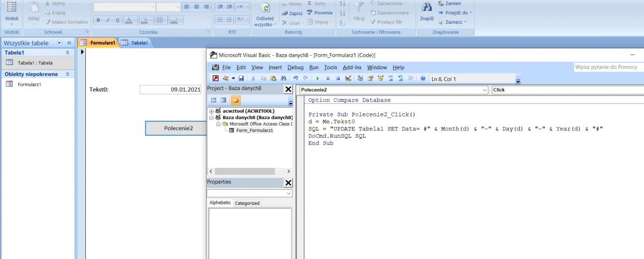Click the sort ascending icon in ribbon
The image size is (644, 259).
(342, 3)
